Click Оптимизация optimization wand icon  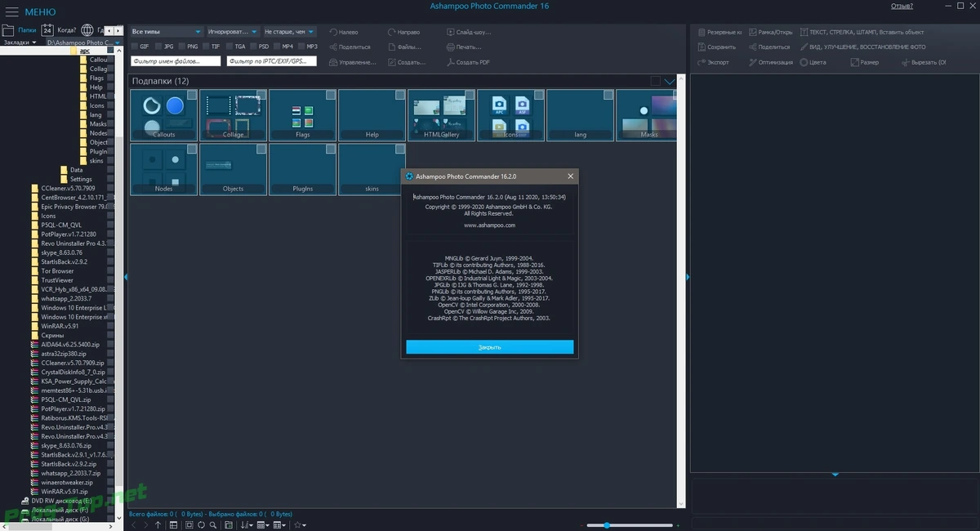(x=751, y=62)
